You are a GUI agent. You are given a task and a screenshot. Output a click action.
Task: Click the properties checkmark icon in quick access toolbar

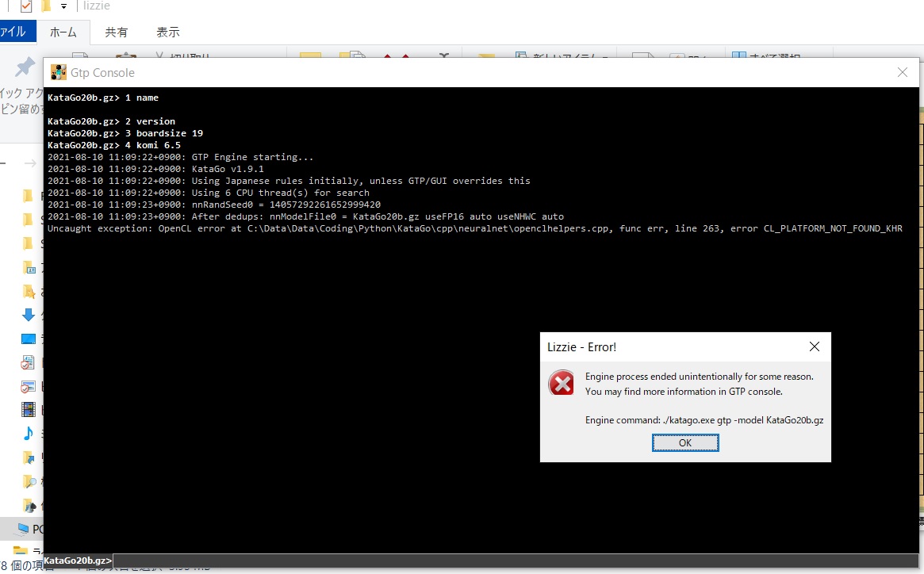point(26,6)
